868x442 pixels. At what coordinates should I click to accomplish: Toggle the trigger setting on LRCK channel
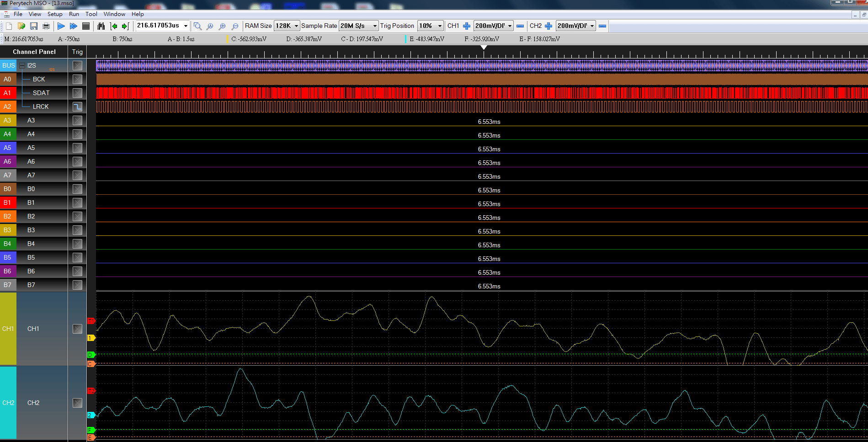pos(77,106)
